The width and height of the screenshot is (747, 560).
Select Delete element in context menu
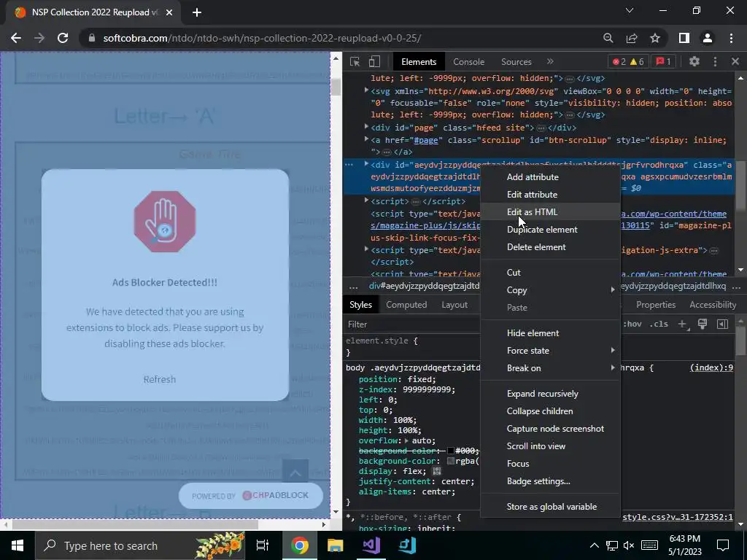pyautogui.click(x=550, y=247)
